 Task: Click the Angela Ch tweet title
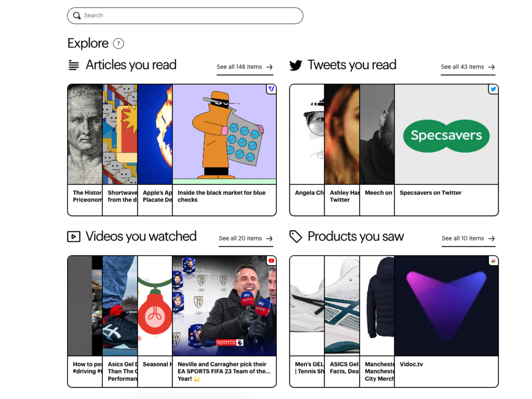pyautogui.click(x=310, y=193)
